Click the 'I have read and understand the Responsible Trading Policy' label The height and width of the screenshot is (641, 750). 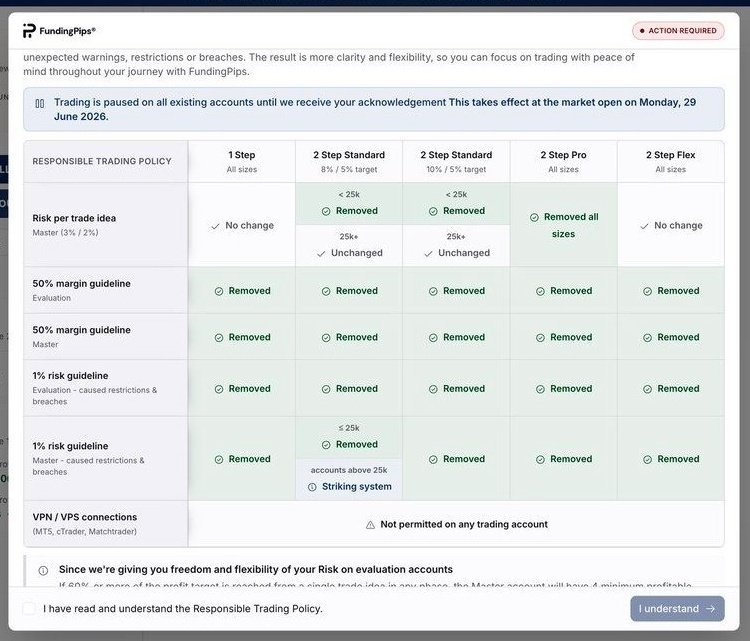(183, 608)
